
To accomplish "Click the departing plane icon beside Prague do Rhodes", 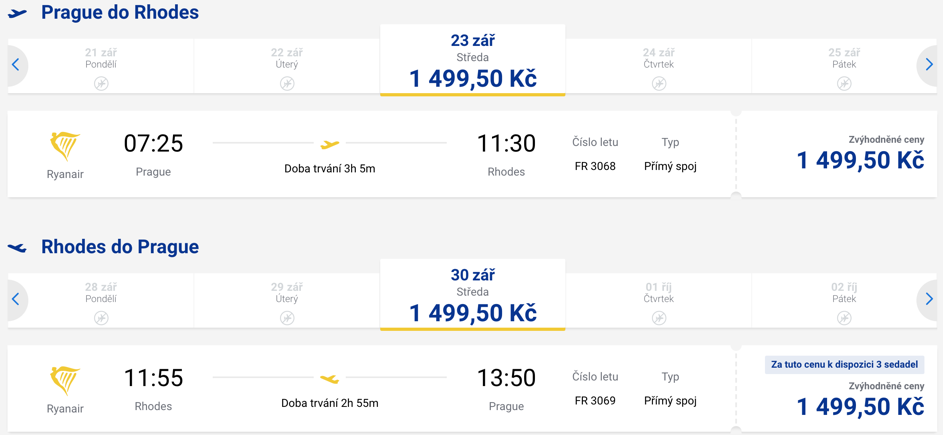I will 18,13.
